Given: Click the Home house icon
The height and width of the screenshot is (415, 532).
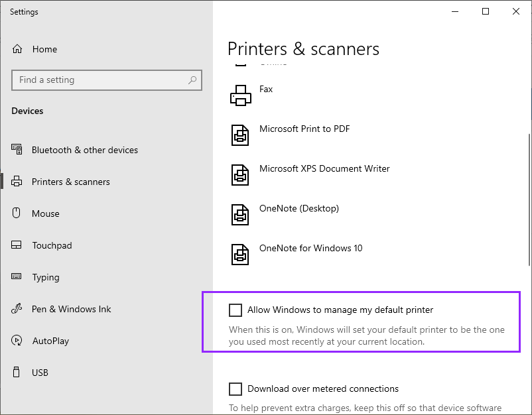Looking at the screenshot, I should (17, 49).
